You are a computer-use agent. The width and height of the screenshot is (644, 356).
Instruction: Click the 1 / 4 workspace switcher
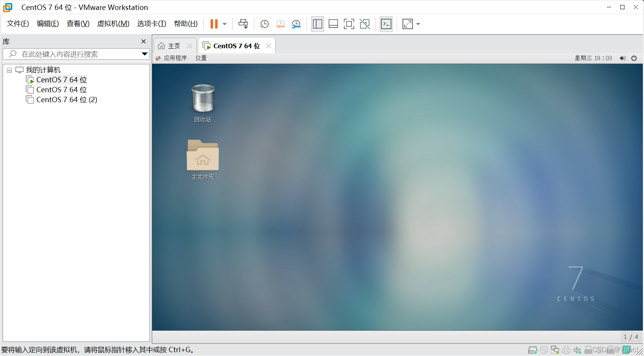(x=631, y=337)
